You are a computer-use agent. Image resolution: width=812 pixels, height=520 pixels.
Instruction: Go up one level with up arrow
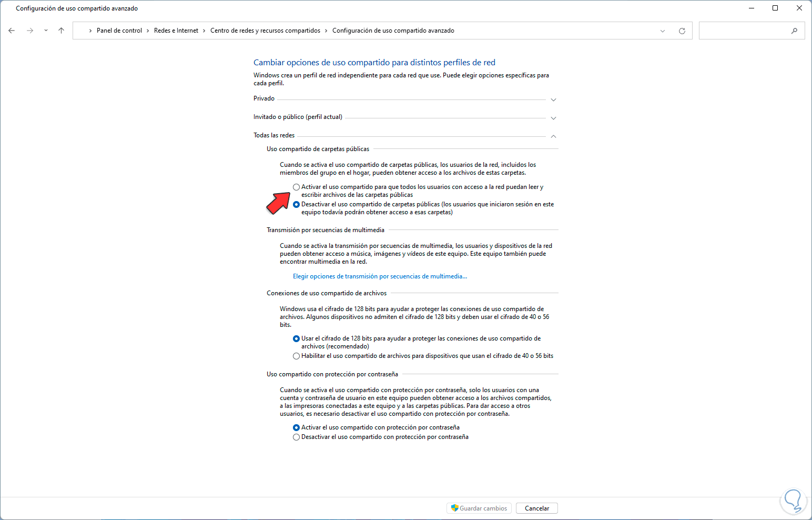coord(61,31)
